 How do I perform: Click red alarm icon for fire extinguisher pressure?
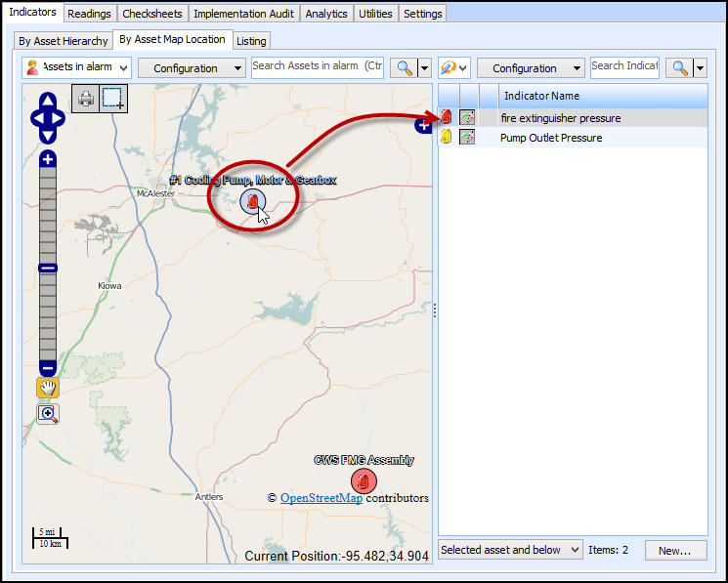click(447, 118)
